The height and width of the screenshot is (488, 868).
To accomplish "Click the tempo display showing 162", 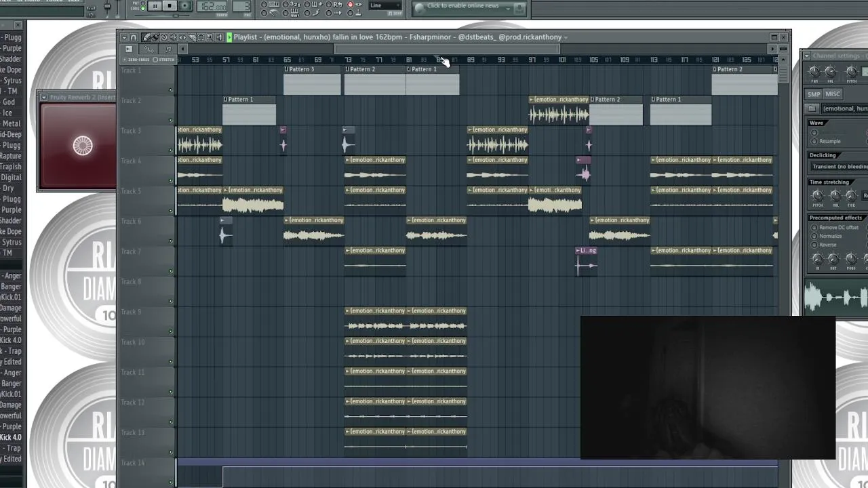I will (212, 6).
